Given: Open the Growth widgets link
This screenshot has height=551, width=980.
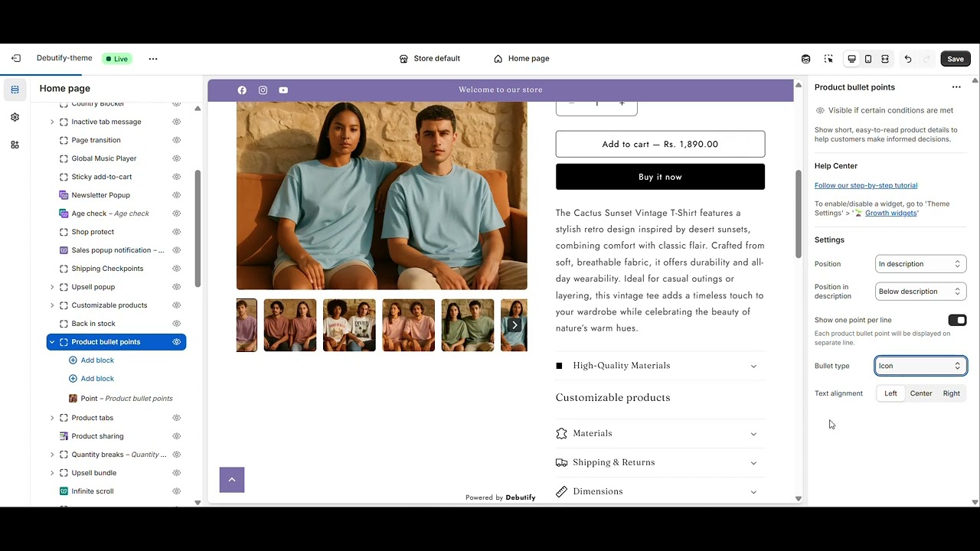Looking at the screenshot, I should pos(890,213).
